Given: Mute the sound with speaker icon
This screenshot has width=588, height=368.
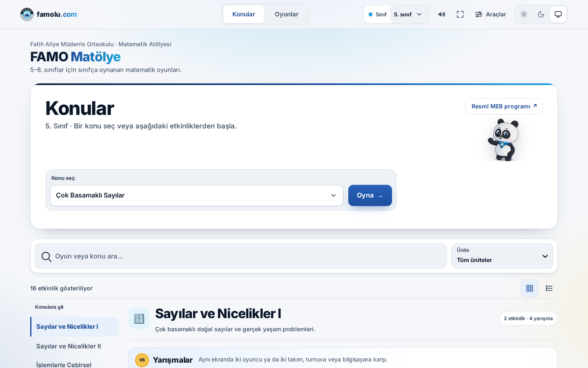Looking at the screenshot, I should 442,14.
